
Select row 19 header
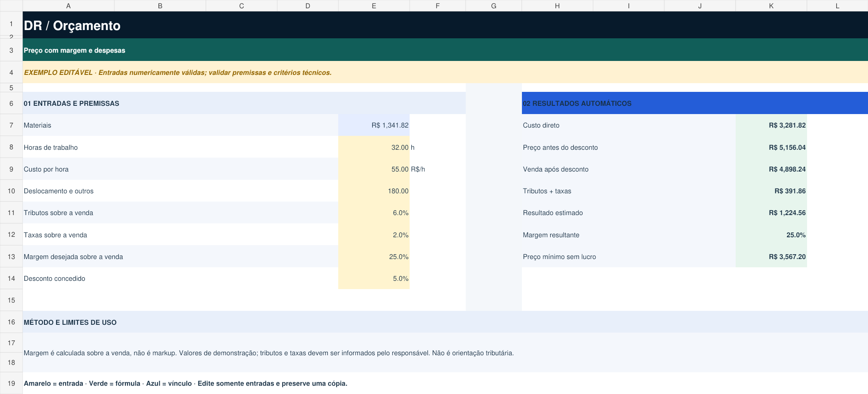(11, 383)
